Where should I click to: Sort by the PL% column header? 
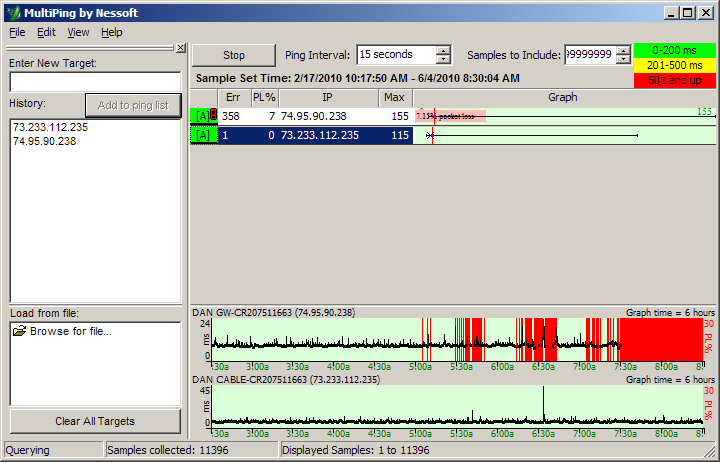point(264,98)
